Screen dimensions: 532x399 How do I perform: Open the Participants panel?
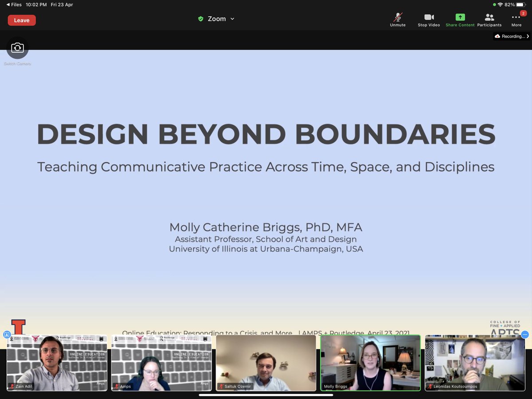click(489, 19)
